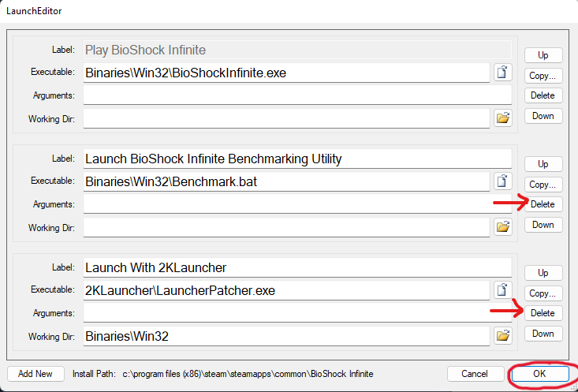Open folder browser for Benchmark entry's Working Dir
The height and width of the screenshot is (392, 578).
(502, 227)
